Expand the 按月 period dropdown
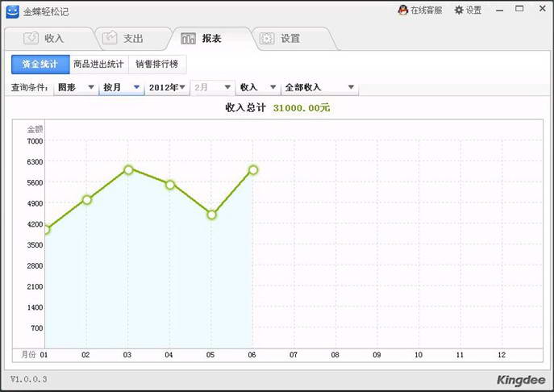 [x=121, y=87]
